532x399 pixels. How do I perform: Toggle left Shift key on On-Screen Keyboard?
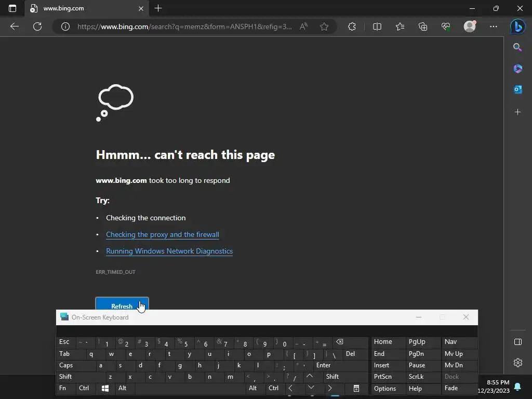pyautogui.click(x=81, y=377)
